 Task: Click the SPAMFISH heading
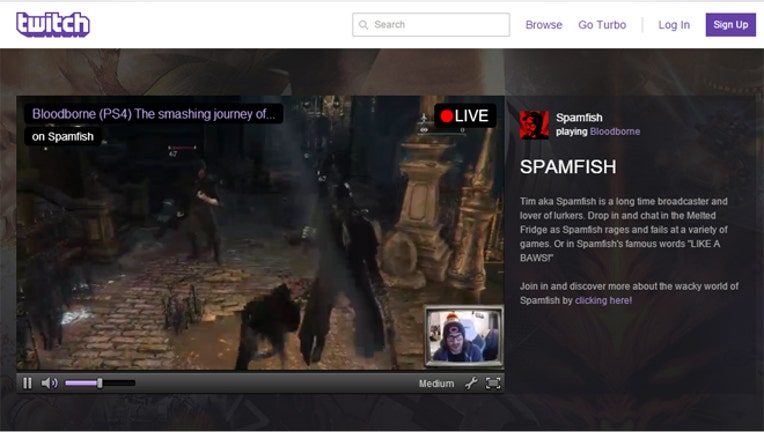point(568,167)
